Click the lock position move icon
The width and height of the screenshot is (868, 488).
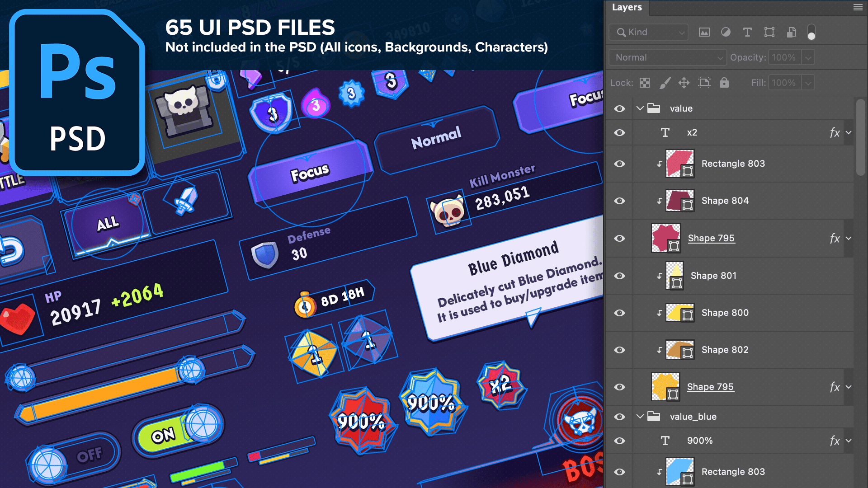coord(684,83)
